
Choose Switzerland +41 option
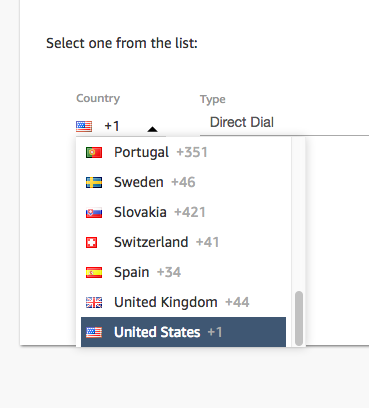[183, 242]
